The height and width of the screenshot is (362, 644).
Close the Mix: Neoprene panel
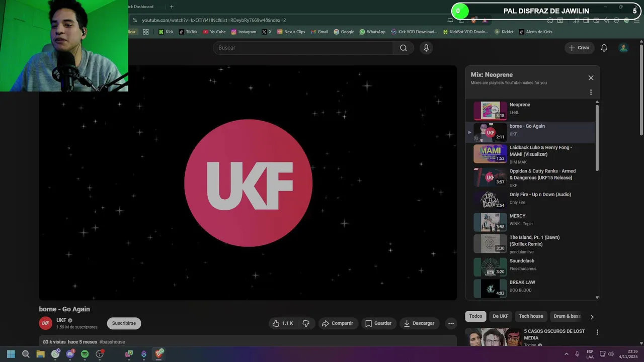click(591, 78)
